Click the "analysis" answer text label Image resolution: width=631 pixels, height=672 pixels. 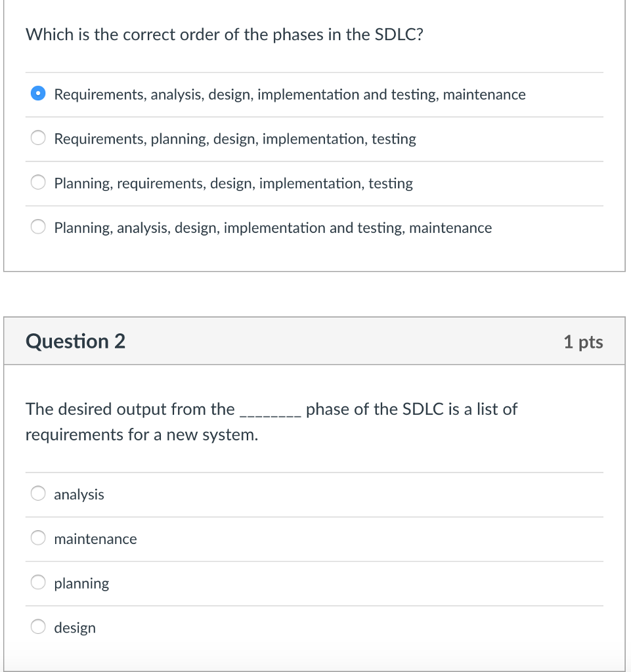click(x=78, y=494)
